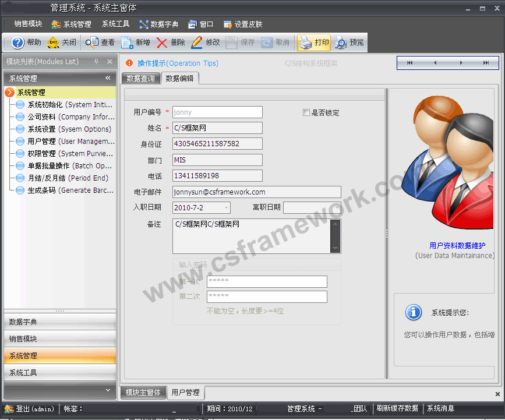Click the 电子邮件 input field
The height and width of the screenshot is (420, 505).
click(256, 192)
